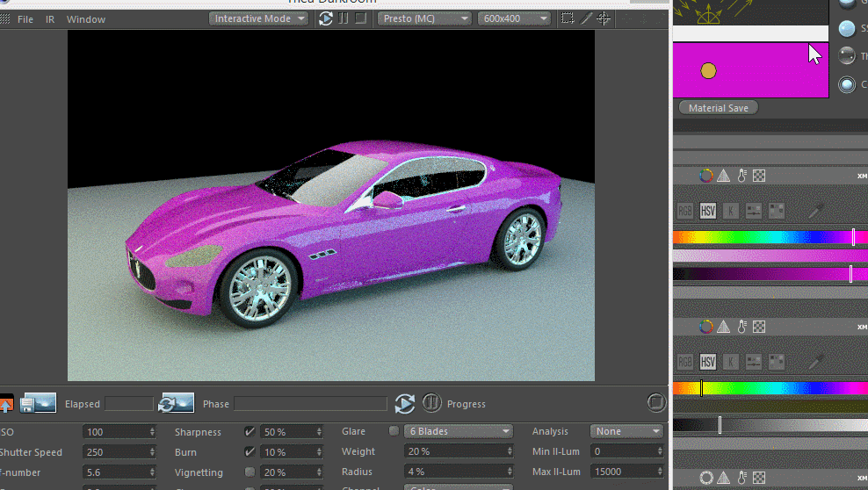Click checkerboard texture icon in magenta section
Image resolution: width=868 pixels, height=490 pixels.
(x=759, y=176)
